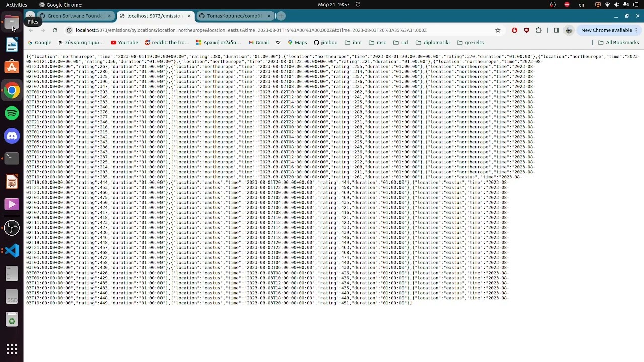Click the notification bell next to clock
The width and height of the screenshot is (644, 362).
coord(358,5)
